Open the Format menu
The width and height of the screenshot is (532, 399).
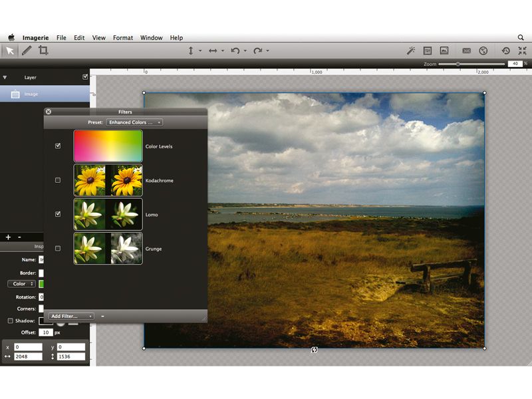coord(122,37)
